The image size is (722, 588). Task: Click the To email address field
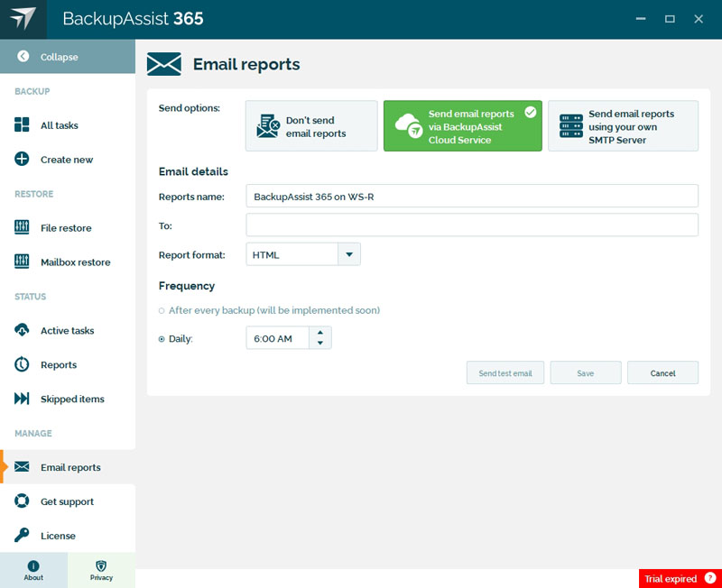472,225
